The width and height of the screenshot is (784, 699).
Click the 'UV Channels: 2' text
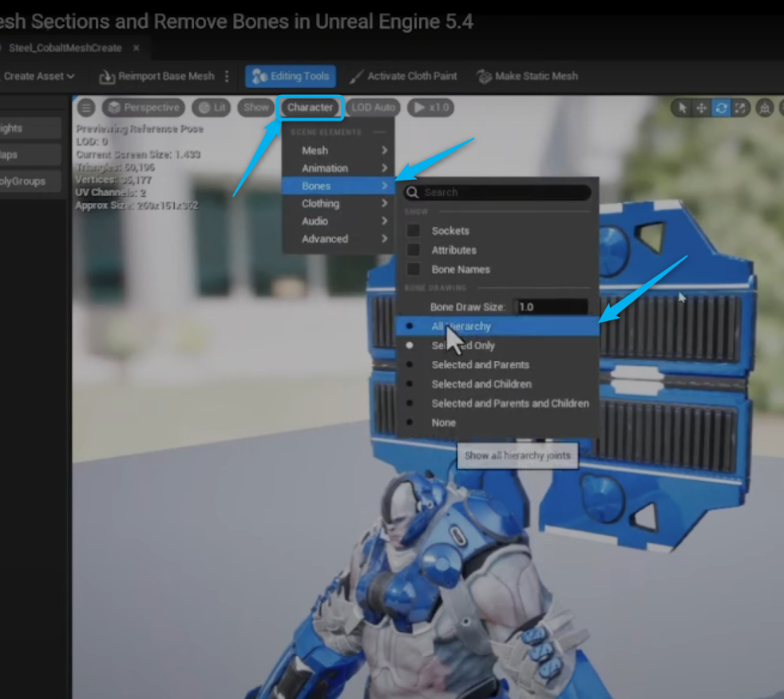coord(110,193)
